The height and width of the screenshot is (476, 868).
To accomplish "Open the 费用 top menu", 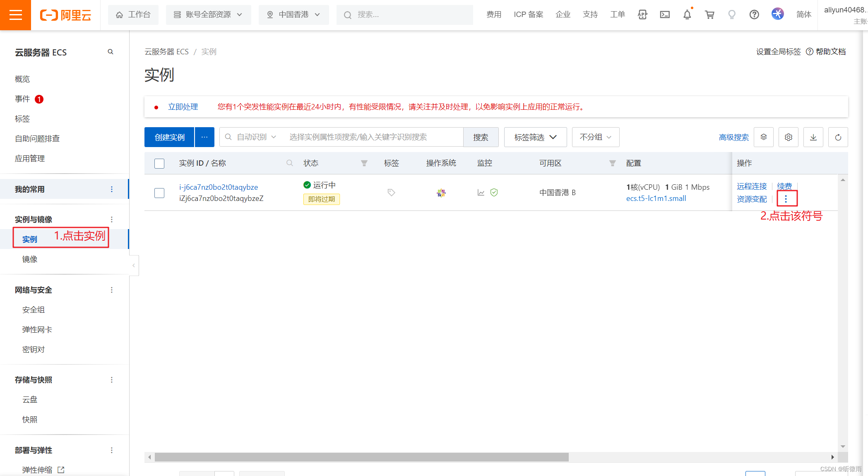I will (x=494, y=15).
